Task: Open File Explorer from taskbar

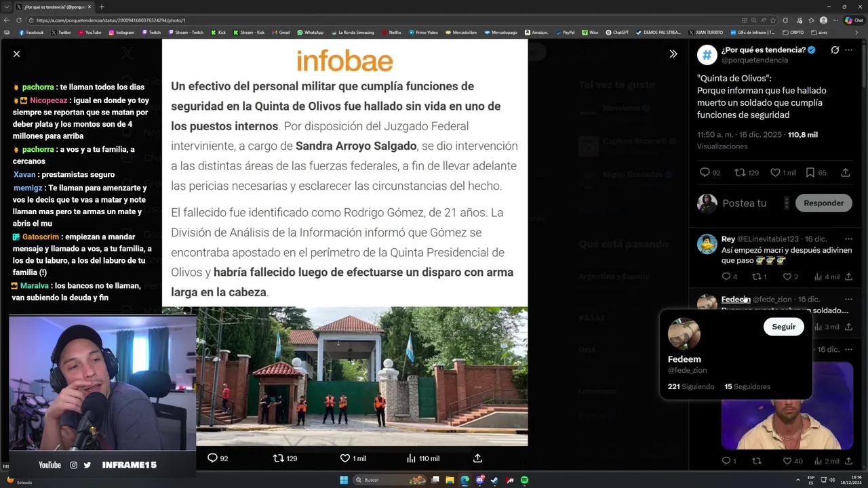Action: tap(449, 480)
